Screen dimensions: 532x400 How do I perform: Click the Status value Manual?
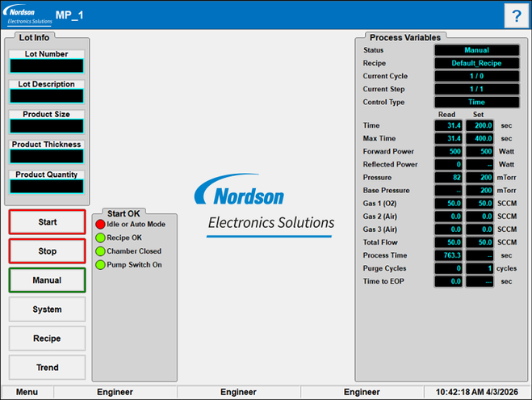point(476,50)
